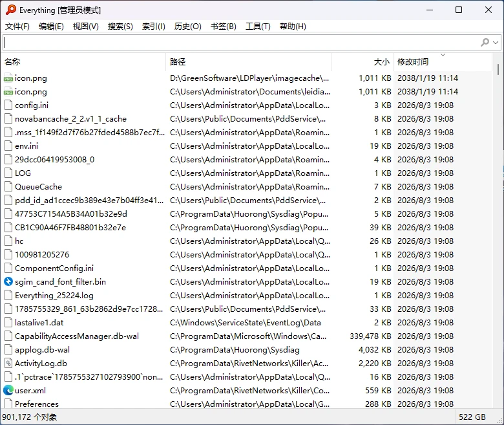Viewport: 504px width, 425px height.
Task: Sort by the 名称 column header
Action: 83,61
